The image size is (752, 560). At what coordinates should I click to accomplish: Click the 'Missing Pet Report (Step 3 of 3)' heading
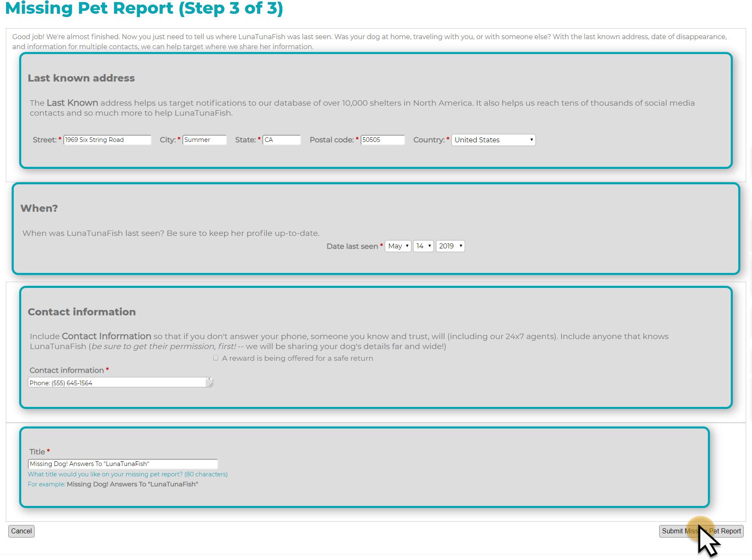tap(144, 8)
